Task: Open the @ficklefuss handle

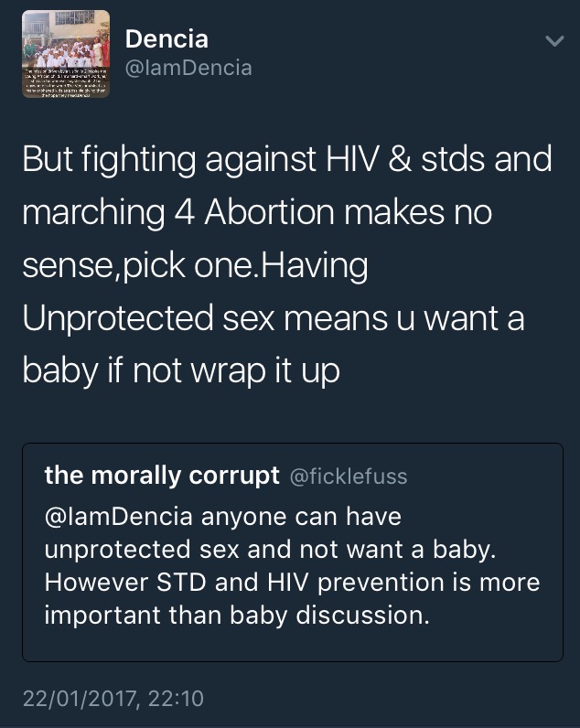Action: tap(349, 476)
